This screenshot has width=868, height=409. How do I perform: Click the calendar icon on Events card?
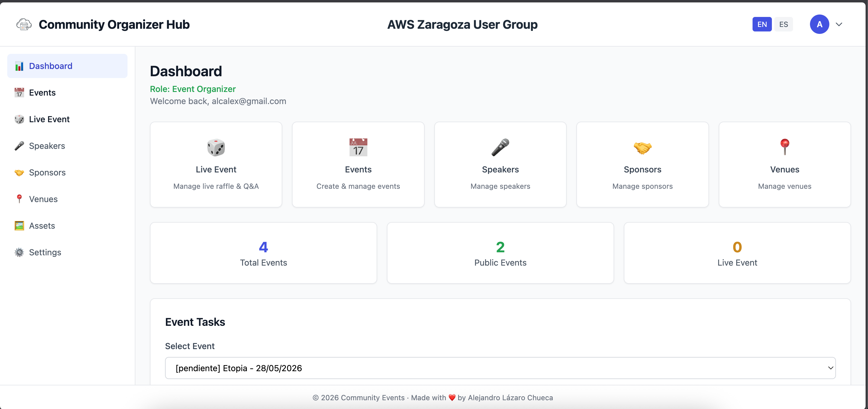pyautogui.click(x=358, y=147)
